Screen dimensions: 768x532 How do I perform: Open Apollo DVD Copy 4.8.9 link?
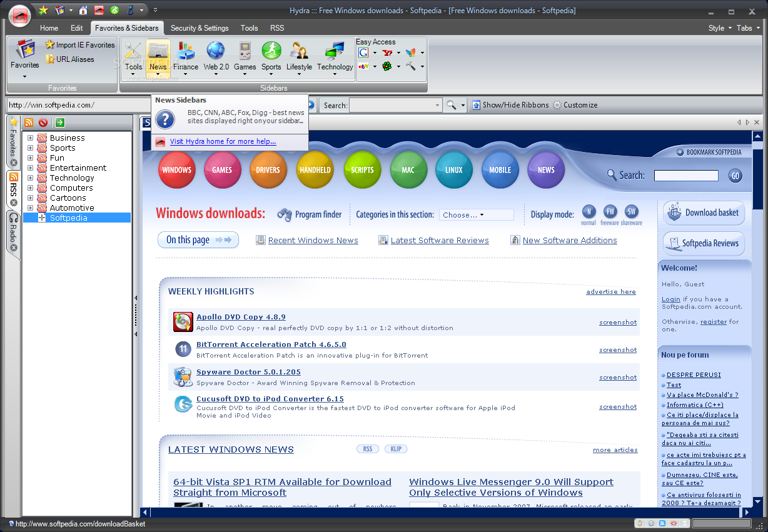pos(241,317)
